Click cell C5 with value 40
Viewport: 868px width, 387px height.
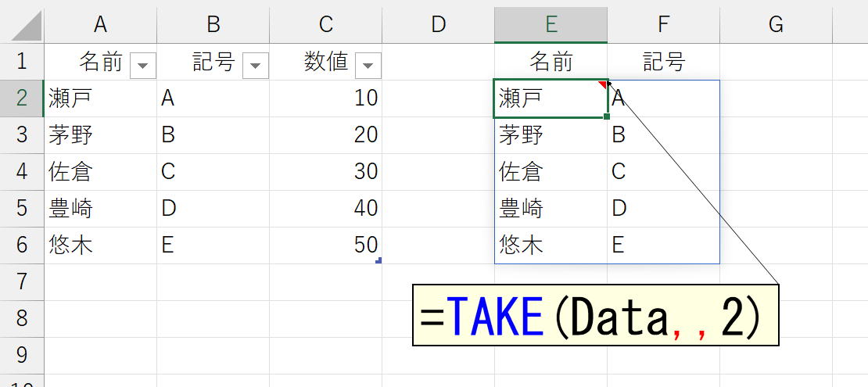326,209
